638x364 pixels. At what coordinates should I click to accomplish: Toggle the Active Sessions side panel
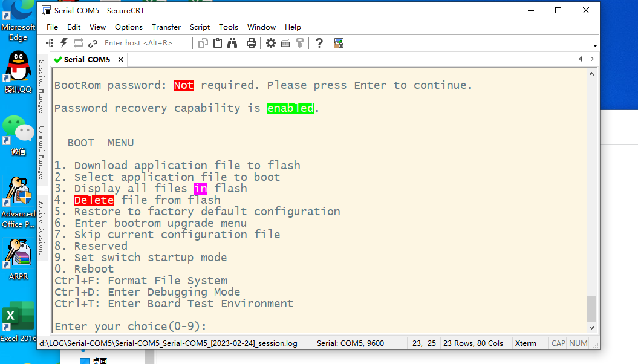pyautogui.click(x=42, y=227)
